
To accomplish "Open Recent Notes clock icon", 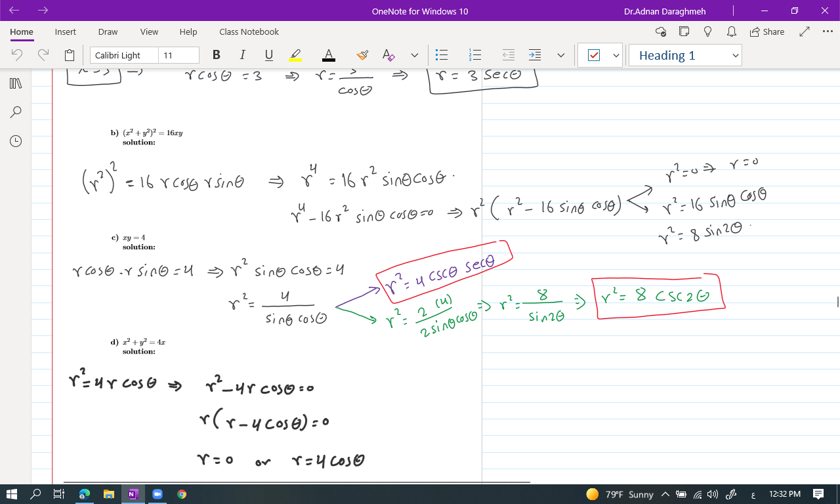I will coord(16,141).
